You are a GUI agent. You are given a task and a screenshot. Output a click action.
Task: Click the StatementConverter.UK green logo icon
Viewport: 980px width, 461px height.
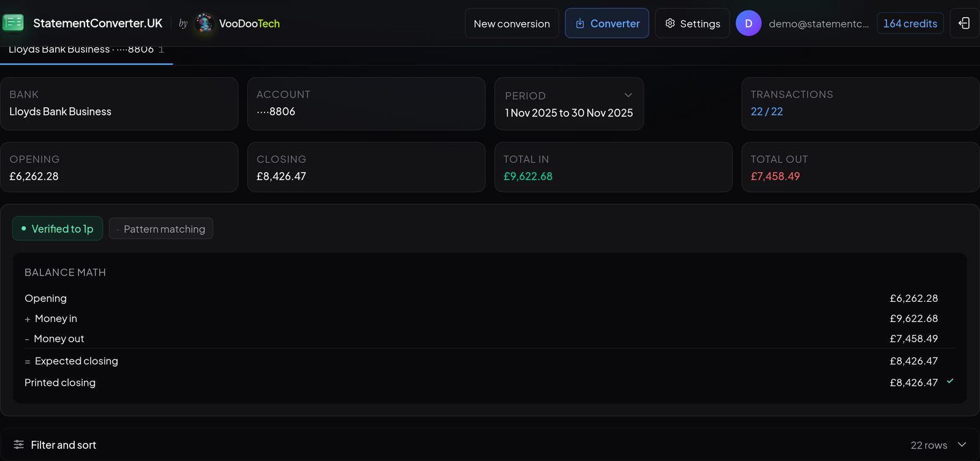[x=13, y=23]
